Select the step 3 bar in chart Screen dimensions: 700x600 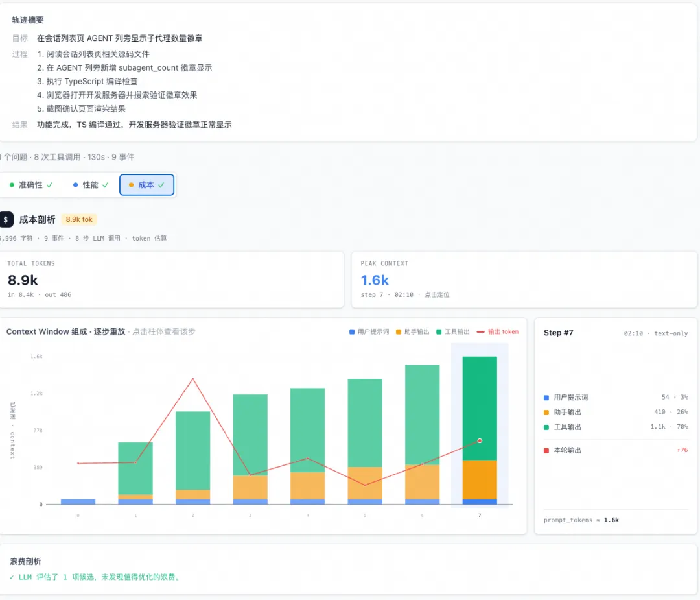tap(250, 450)
